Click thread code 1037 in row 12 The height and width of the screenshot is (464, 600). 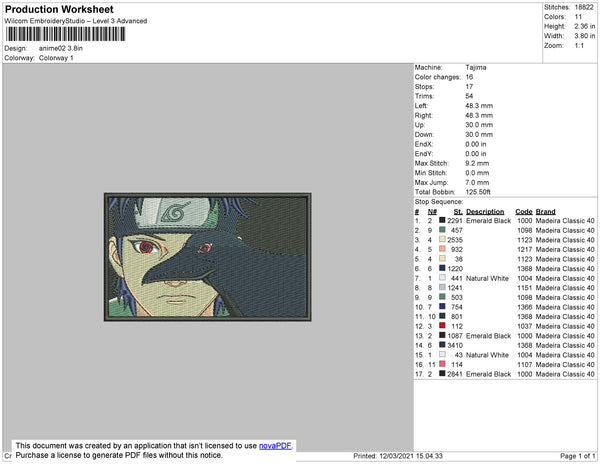coord(525,326)
